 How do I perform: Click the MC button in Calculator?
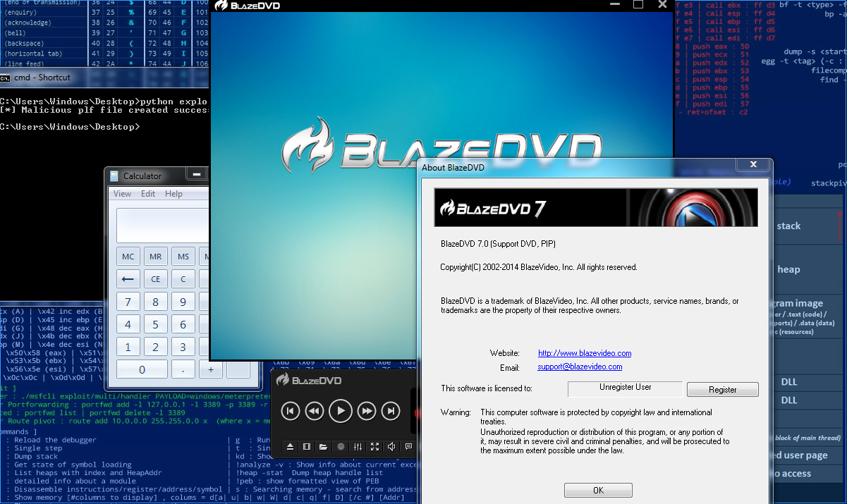[x=128, y=257]
